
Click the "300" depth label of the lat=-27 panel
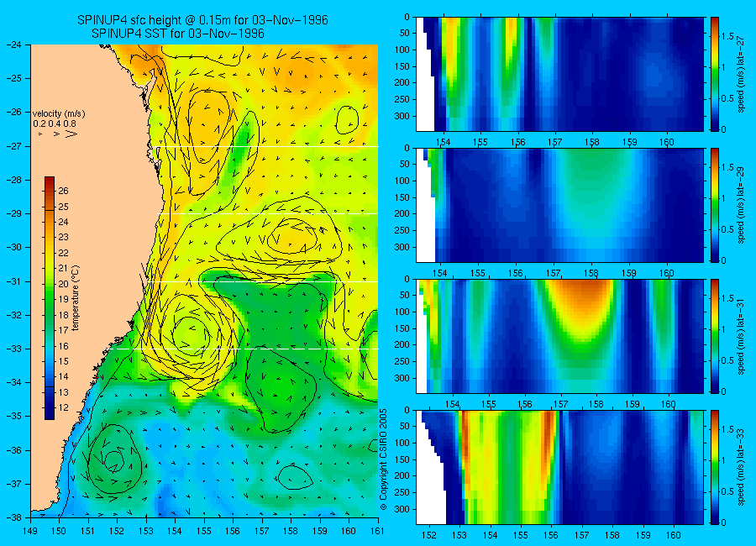click(403, 116)
